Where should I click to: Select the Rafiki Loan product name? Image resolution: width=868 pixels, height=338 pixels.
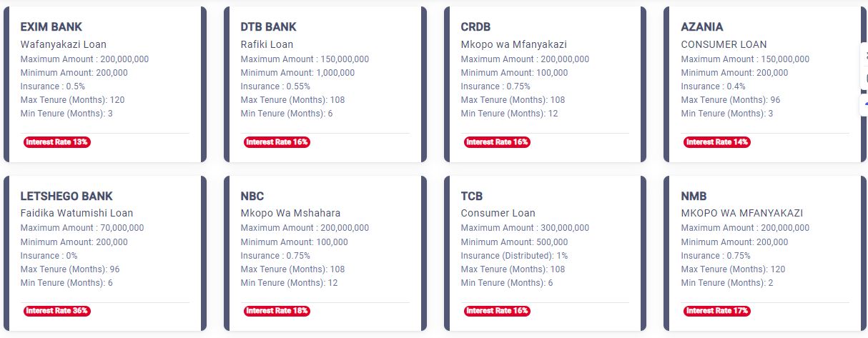tap(267, 44)
